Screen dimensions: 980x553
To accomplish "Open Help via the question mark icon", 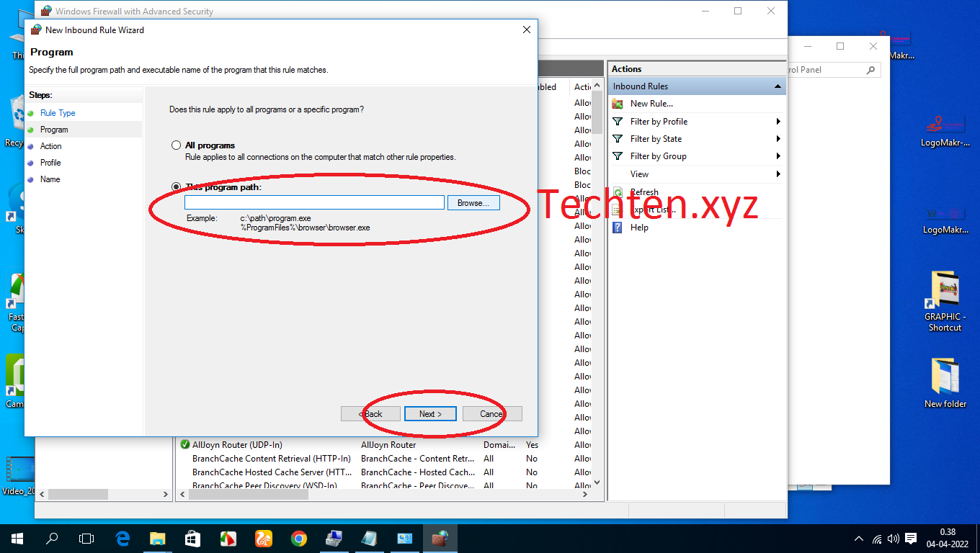I will [618, 228].
